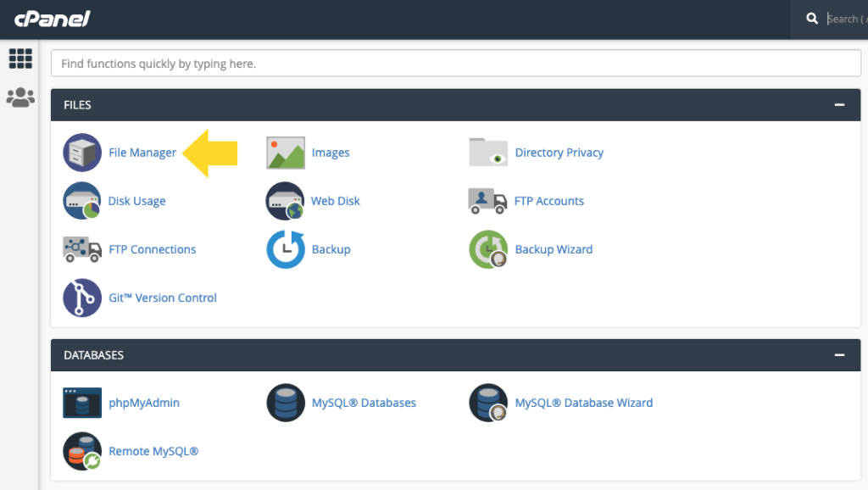Open MySQL Database Wizard link

(584, 403)
